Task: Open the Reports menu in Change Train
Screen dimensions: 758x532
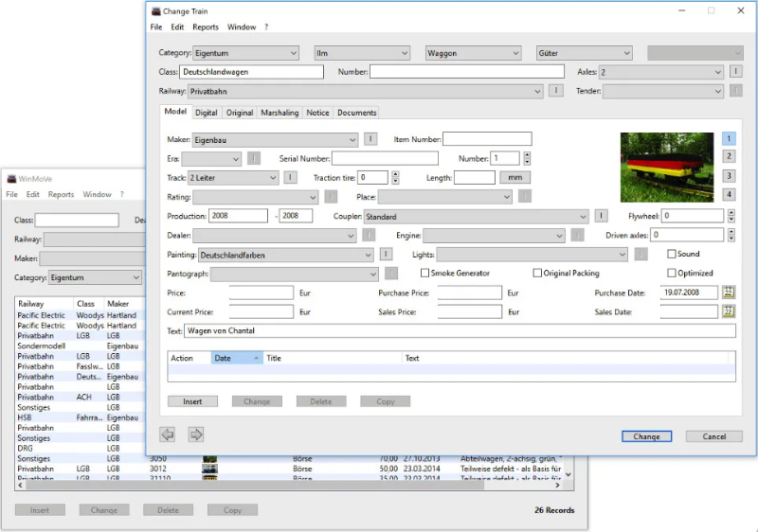Action: (x=206, y=27)
